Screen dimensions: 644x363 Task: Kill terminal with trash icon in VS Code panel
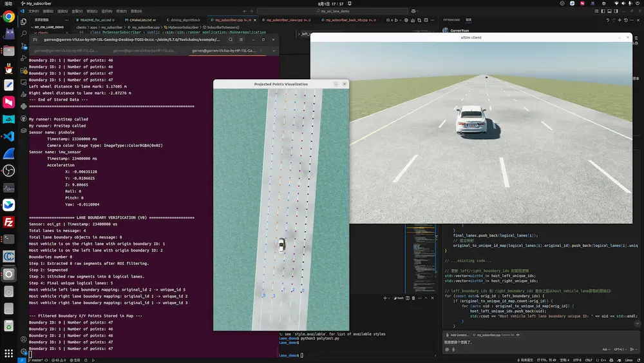[413, 298]
